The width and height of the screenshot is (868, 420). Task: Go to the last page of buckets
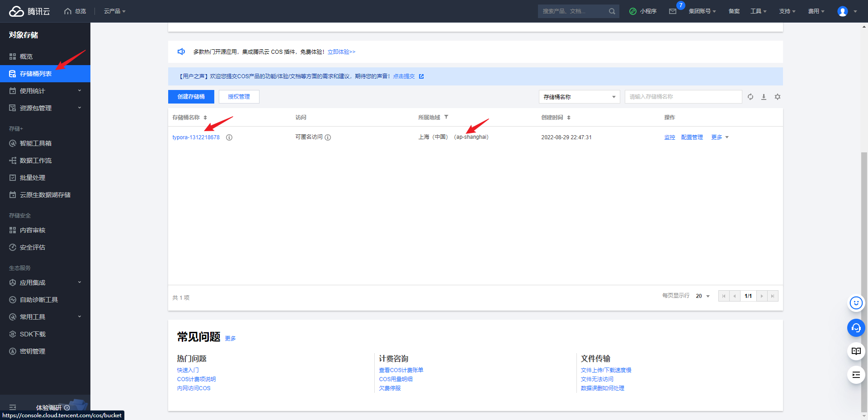[773, 296]
